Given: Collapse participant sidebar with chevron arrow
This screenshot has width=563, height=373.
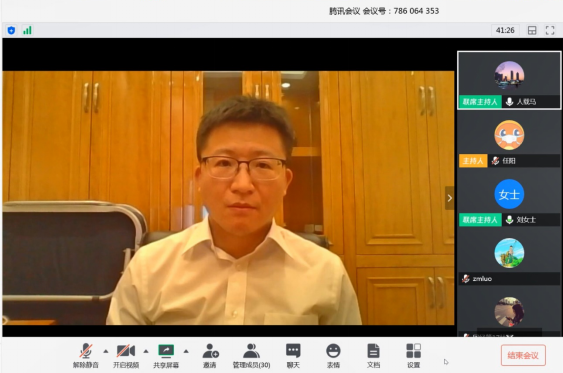Looking at the screenshot, I should pos(450,198).
